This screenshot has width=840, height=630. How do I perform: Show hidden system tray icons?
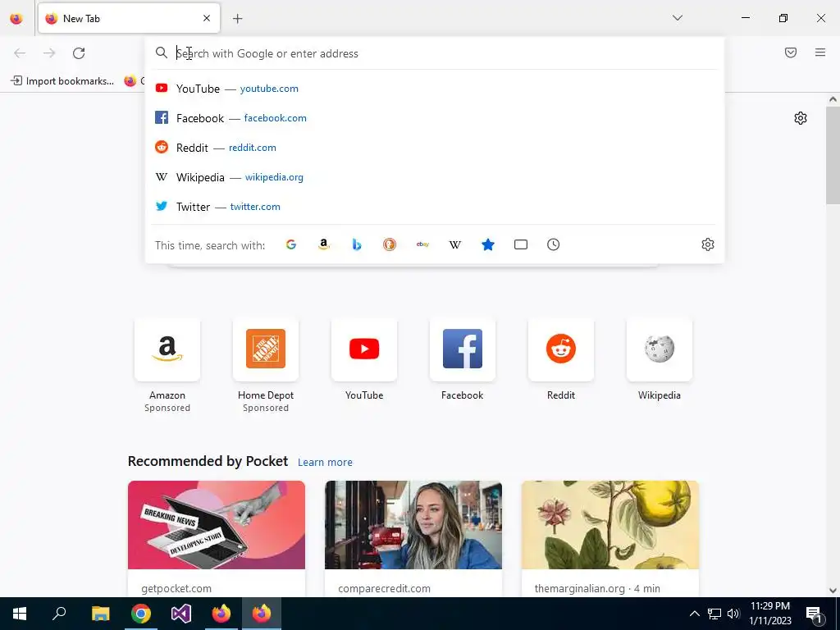tap(694, 614)
